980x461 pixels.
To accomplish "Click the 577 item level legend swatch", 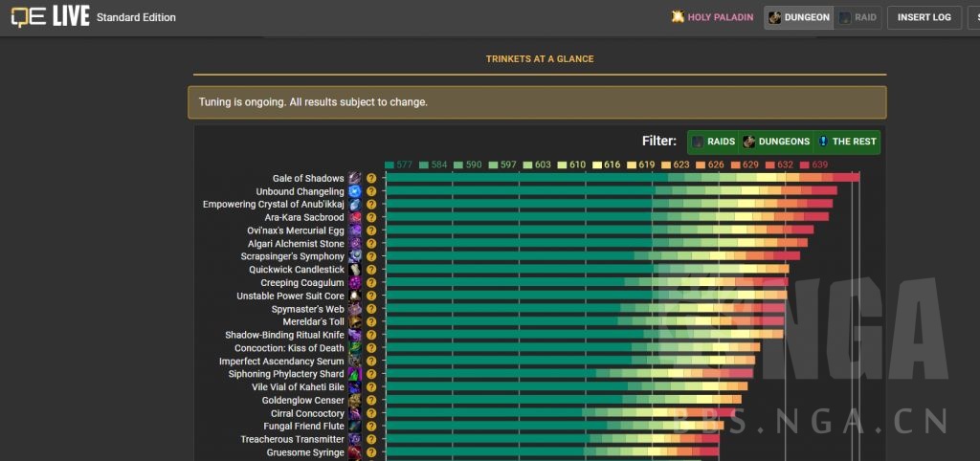I will (x=390, y=165).
